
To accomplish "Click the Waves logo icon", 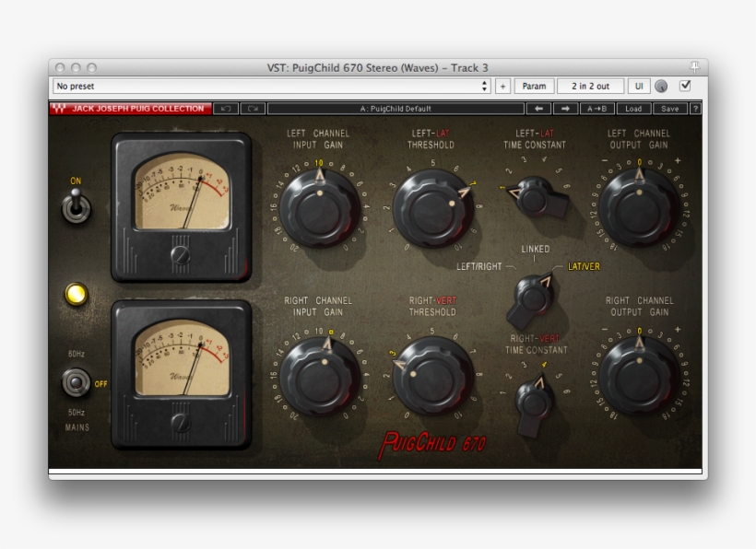I will pos(58,109).
